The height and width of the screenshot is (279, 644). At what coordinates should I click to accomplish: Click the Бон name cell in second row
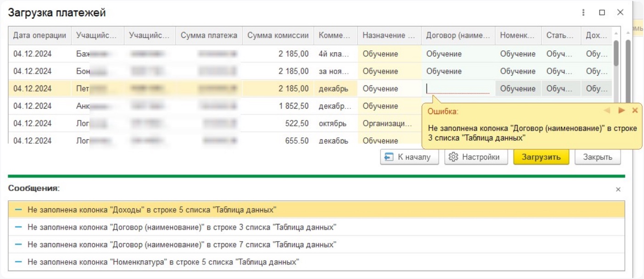coord(98,71)
